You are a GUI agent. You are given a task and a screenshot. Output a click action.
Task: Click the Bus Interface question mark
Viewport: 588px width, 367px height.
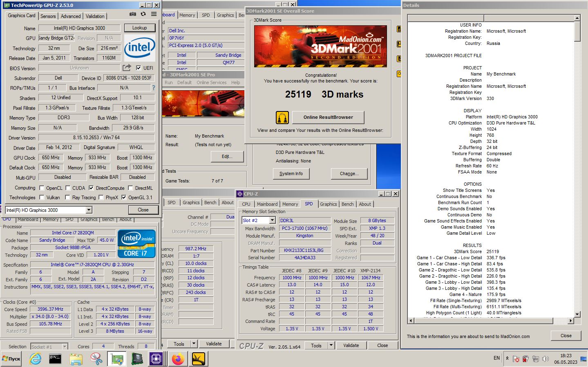[154, 88]
